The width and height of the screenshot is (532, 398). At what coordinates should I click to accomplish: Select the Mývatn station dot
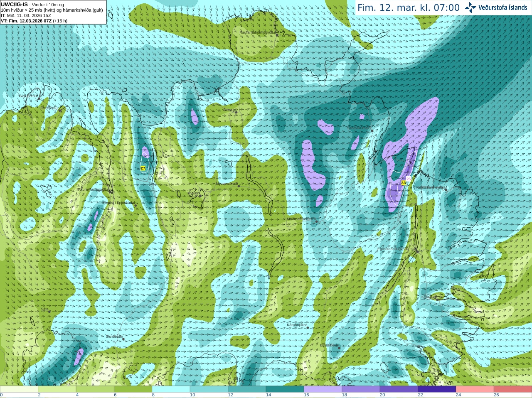201,196
